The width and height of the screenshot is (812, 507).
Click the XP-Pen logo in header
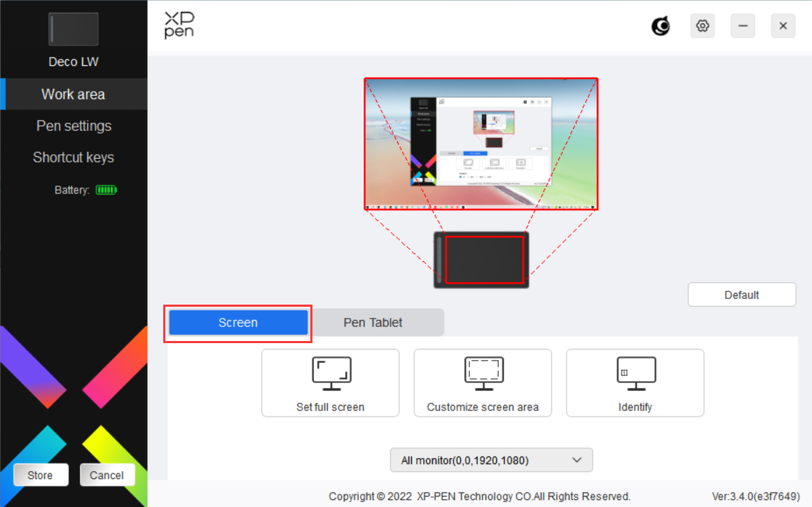179,25
